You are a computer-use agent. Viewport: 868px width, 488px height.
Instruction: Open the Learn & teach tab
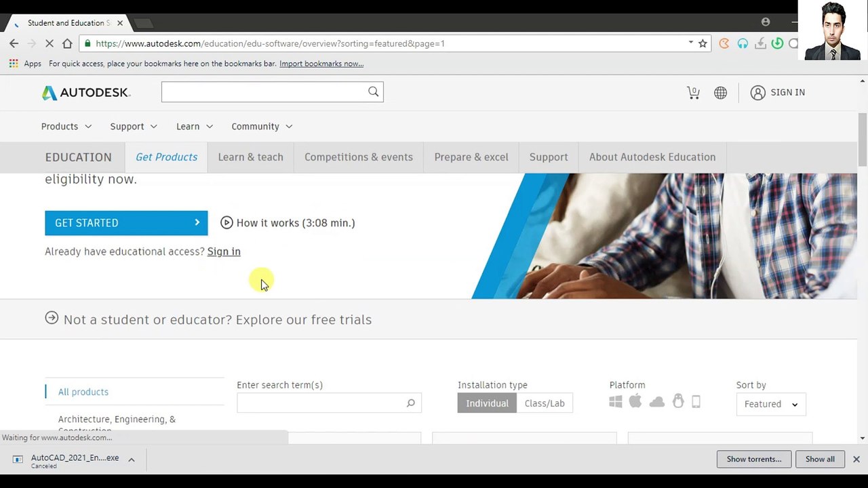pyautogui.click(x=251, y=157)
